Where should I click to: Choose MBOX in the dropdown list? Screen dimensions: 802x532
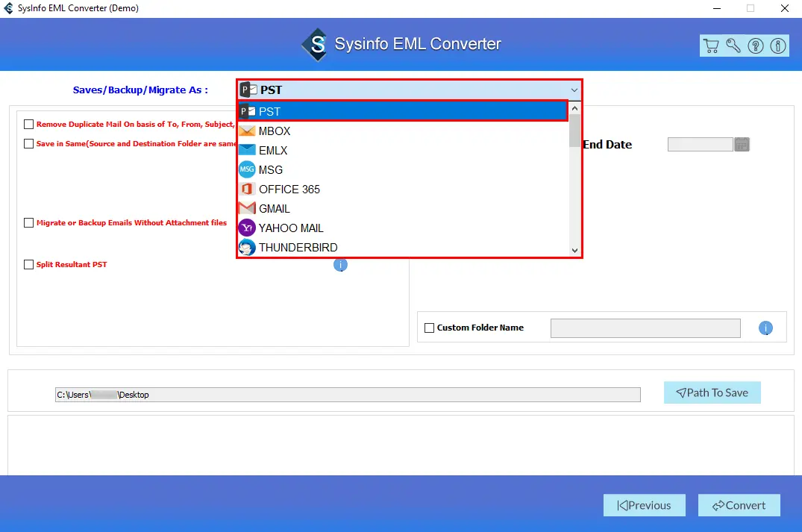coord(403,131)
